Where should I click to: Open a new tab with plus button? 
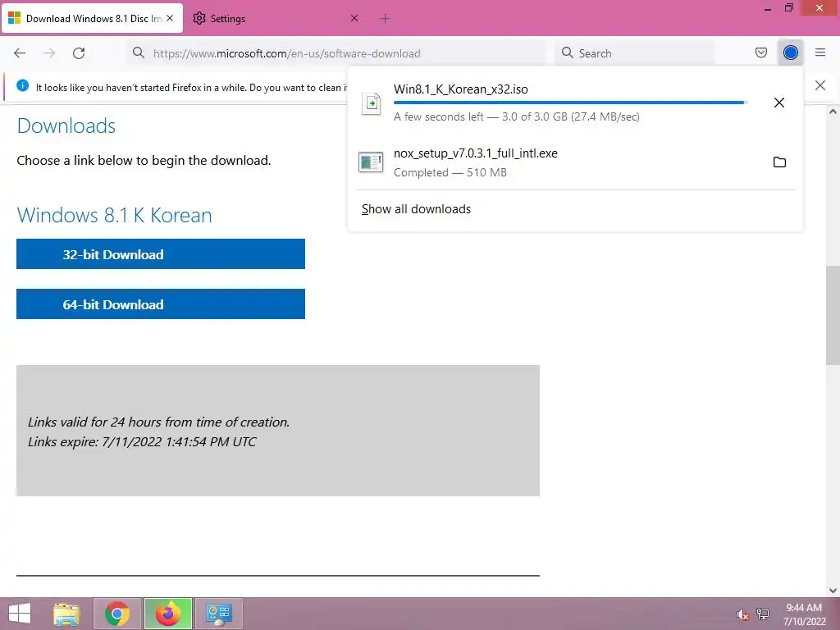click(x=385, y=18)
